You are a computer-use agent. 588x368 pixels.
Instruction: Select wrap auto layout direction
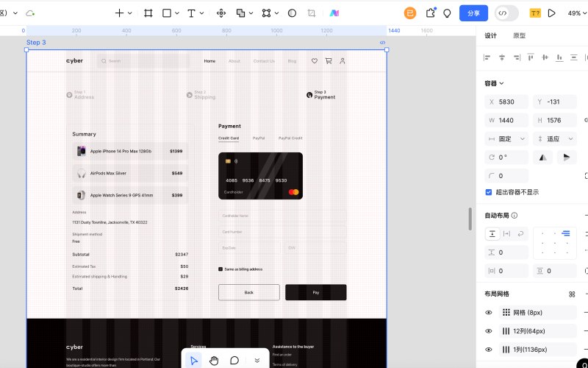pyautogui.click(x=520, y=234)
